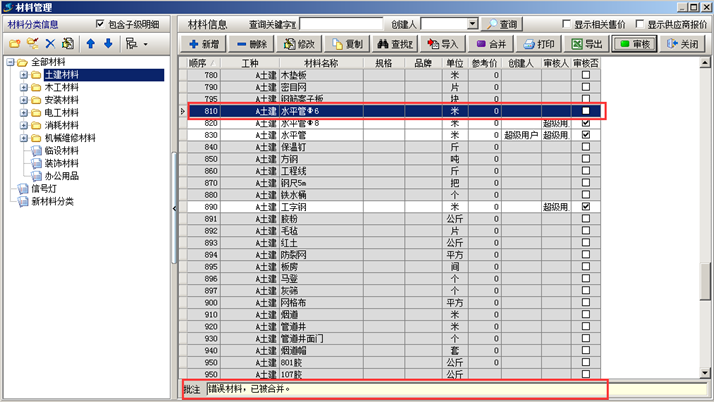Click the 新增 (add) toolbar button

(204, 45)
